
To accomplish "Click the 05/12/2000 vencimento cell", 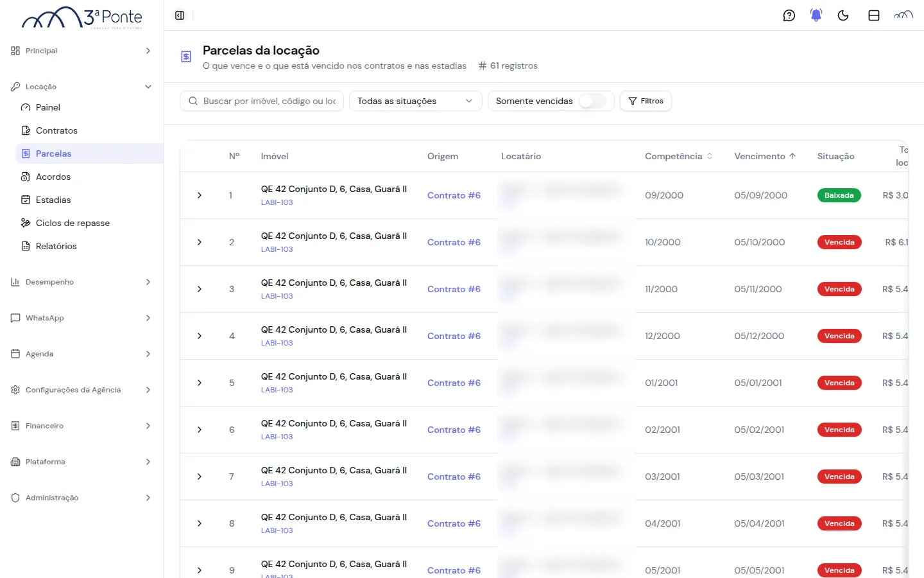I will [760, 336].
